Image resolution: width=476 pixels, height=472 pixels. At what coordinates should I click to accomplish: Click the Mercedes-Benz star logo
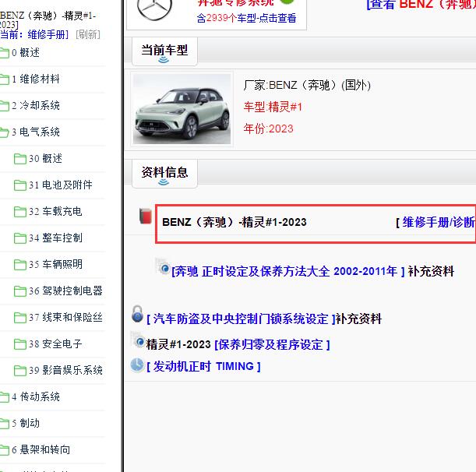tap(154, 9)
